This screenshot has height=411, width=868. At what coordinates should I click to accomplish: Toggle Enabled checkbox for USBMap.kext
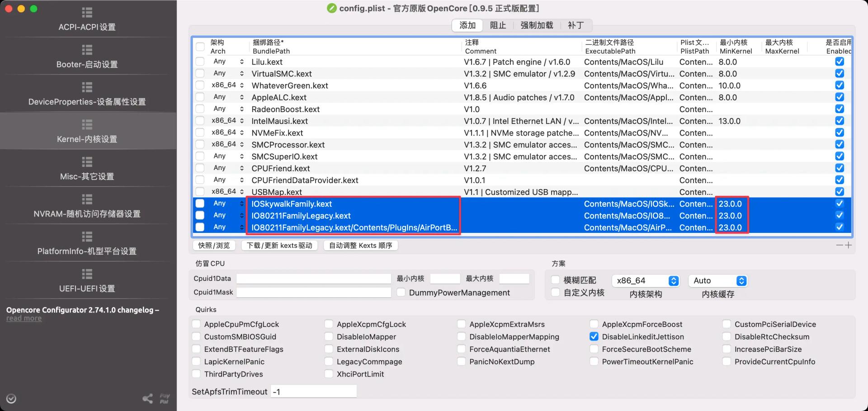840,192
